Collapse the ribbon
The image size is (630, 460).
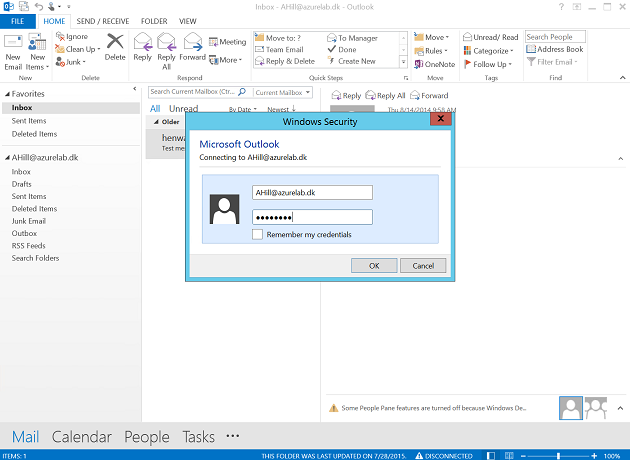click(x=622, y=78)
